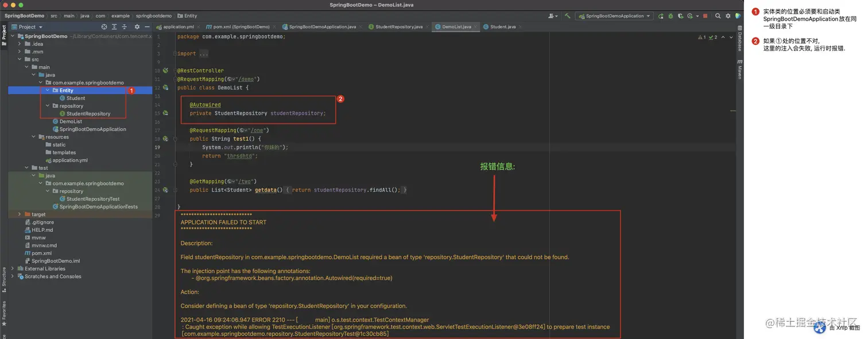Click the yellow mark on the editor error stripe
Screen dimensions: 868x339
(x=733, y=111)
